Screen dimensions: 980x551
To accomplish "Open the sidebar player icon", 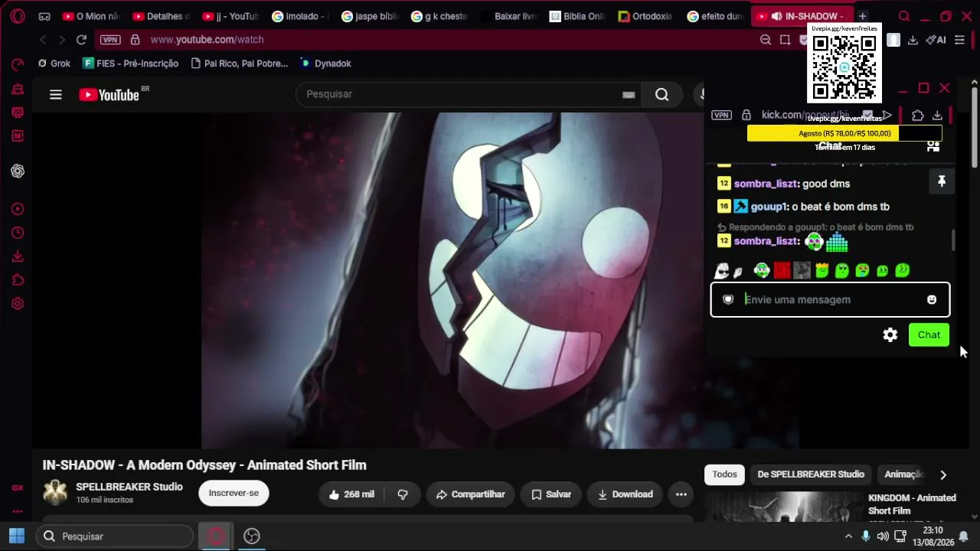I will point(18,209).
